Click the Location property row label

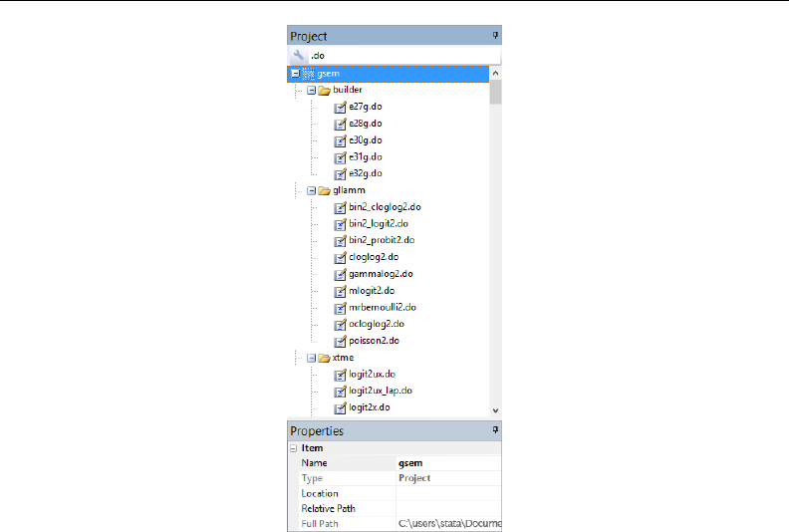(320, 494)
